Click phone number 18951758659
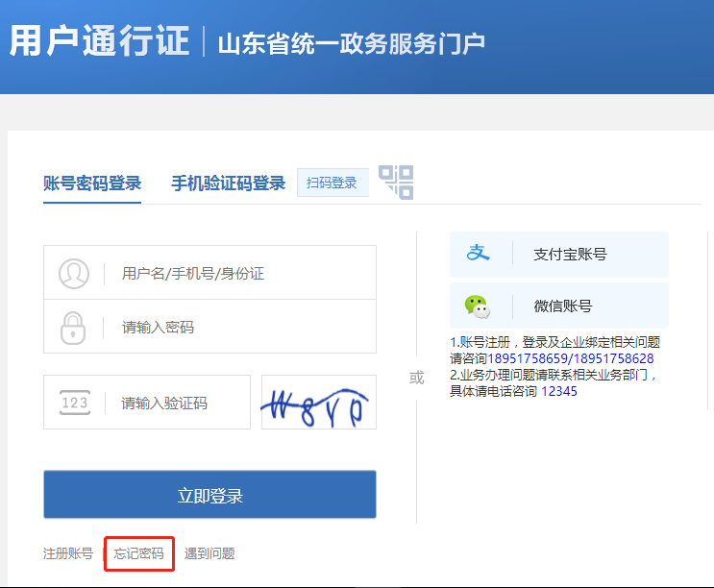 coord(534,358)
